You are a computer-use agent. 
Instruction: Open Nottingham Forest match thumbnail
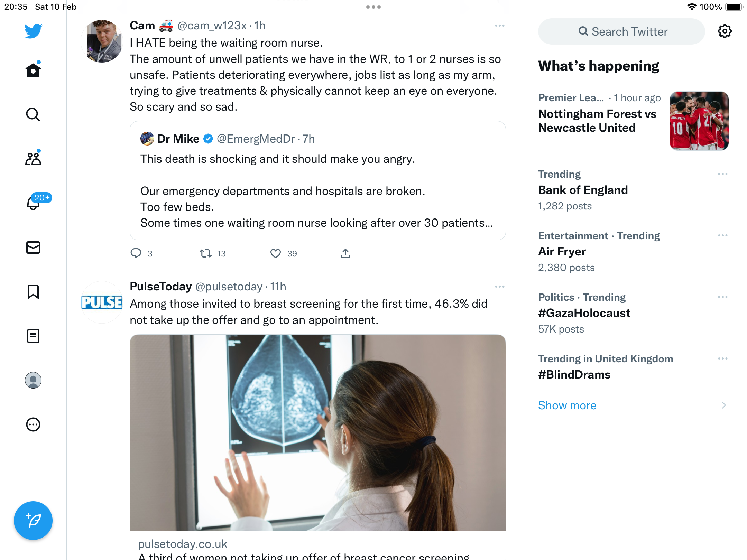(x=699, y=121)
